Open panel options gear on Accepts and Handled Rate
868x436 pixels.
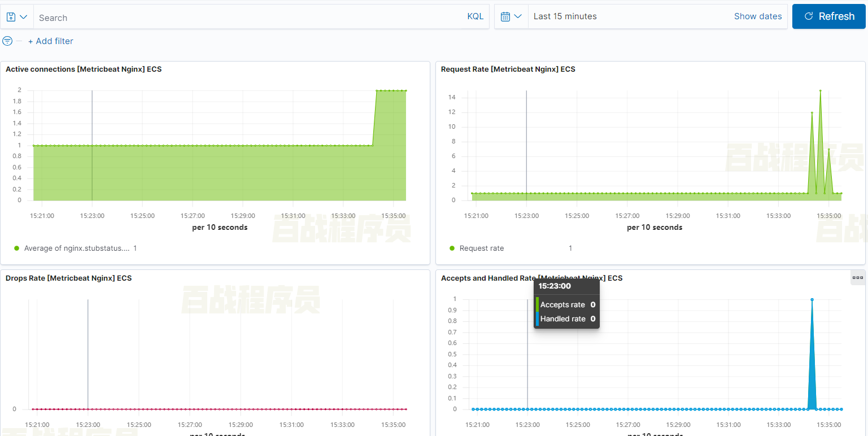pyautogui.click(x=858, y=277)
